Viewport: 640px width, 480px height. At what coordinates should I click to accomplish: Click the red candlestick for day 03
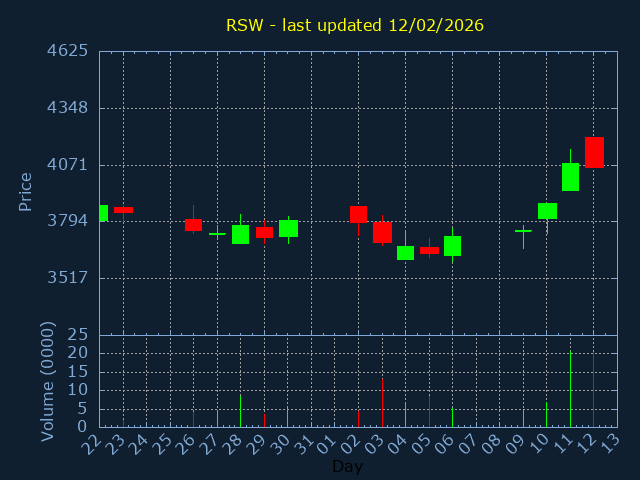(382, 232)
